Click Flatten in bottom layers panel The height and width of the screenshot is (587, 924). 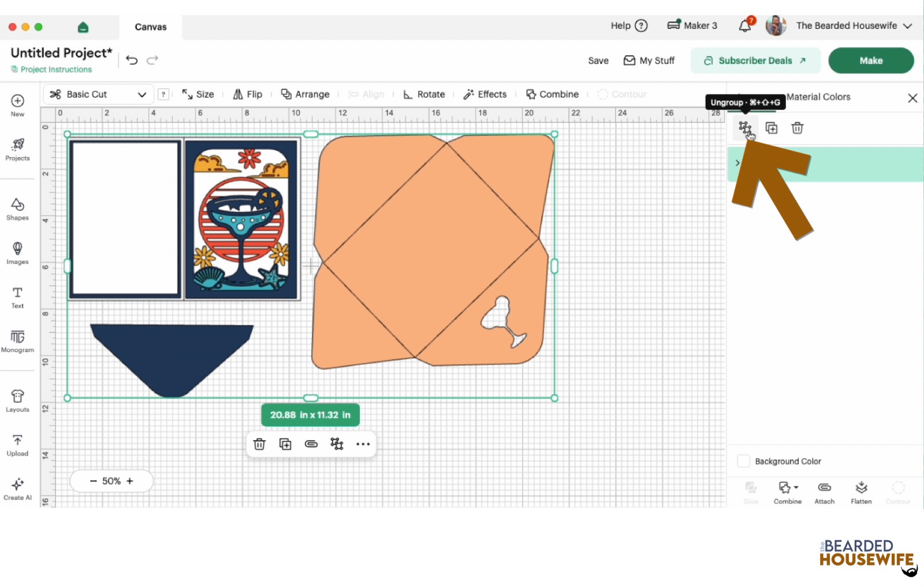click(861, 493)
